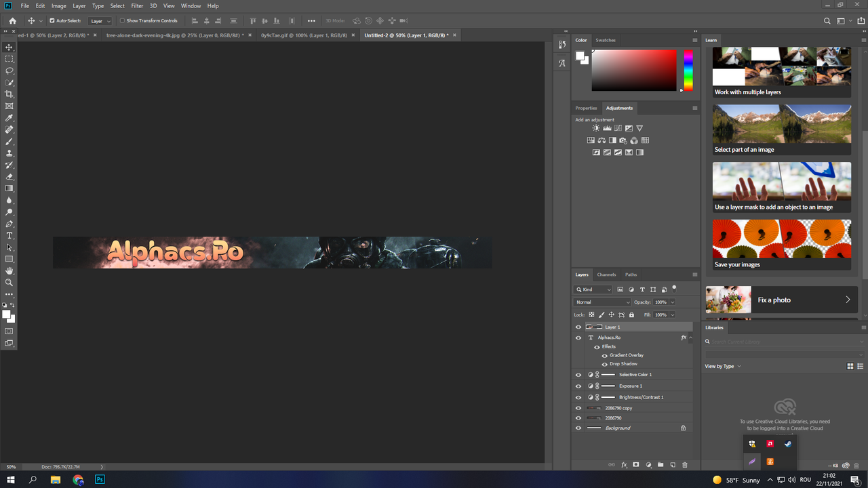The width and height of the screenshot is (868, 488).
Task: Open the Opacity slider dropdown arrow
Action: coord(673,302)
